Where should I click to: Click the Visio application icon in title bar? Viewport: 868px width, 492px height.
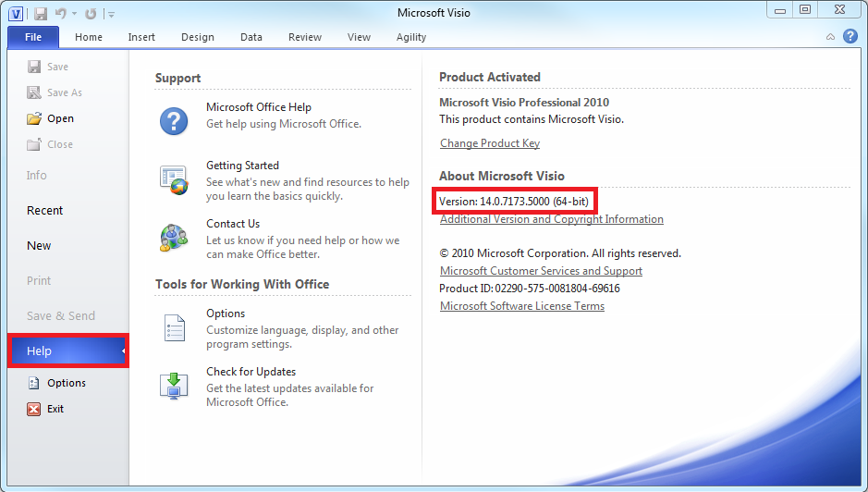[16, 14]
